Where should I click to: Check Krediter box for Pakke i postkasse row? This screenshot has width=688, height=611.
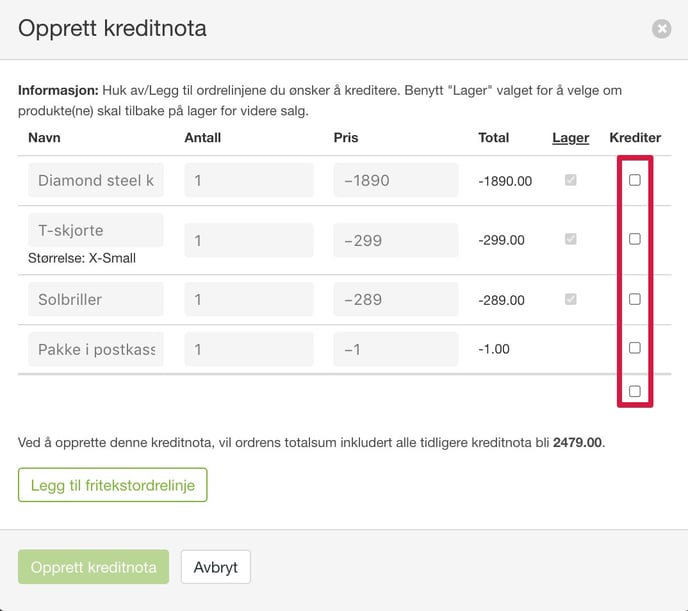pyautogui.click(x=634, y=348)
